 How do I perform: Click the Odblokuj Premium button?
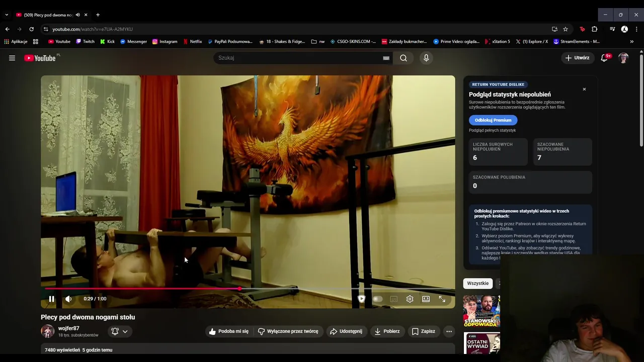point(493,120)
